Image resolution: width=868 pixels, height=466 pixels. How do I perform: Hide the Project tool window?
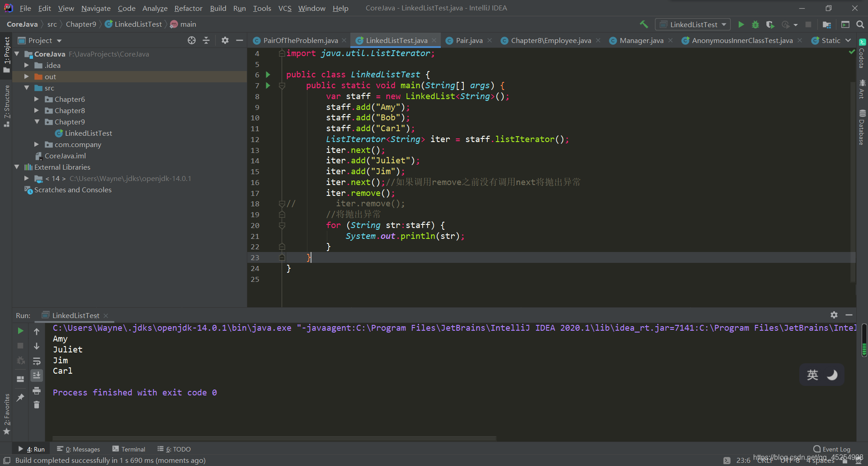tap(240, 40)
